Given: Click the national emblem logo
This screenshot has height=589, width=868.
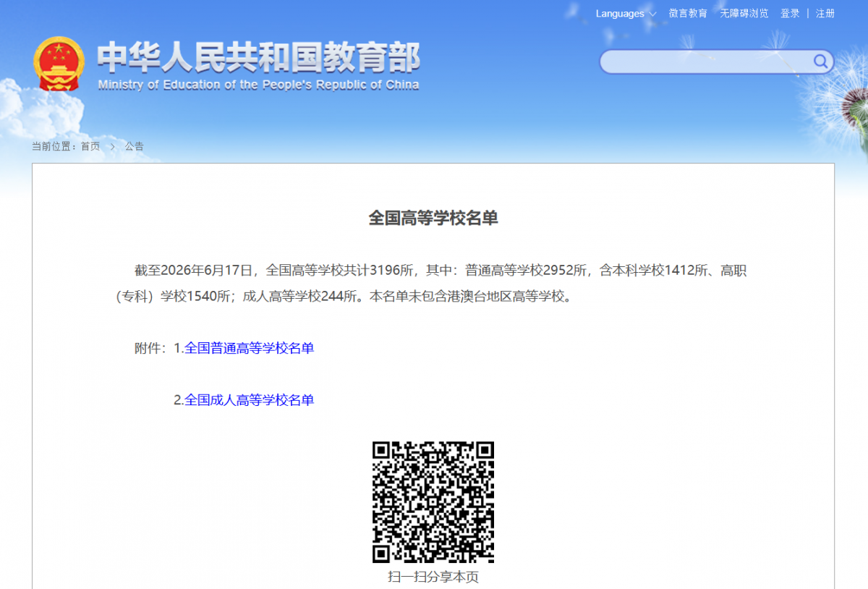Looking at the screenshot, I should (59, 64).
